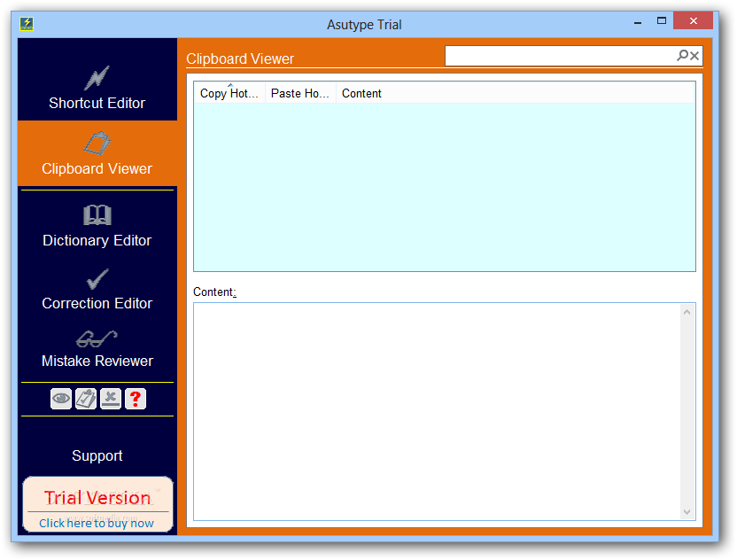
Task: Click the Asutype app icon in title bar
Action: [27, 24]
